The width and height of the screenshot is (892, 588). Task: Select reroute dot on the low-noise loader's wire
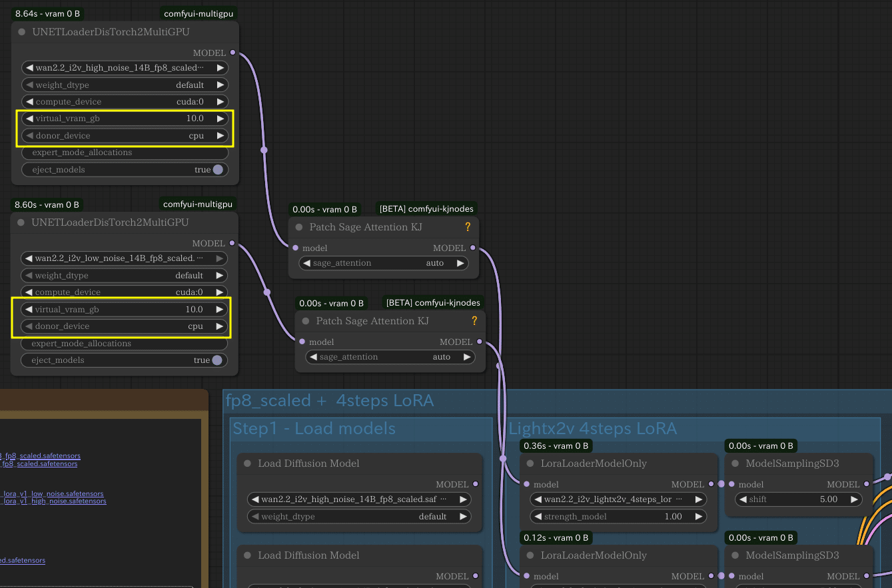pyautogui.click(x=267, y=292)
